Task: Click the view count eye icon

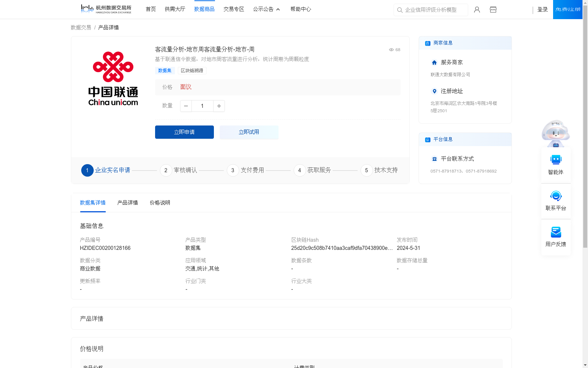Action: pos(391,50)
